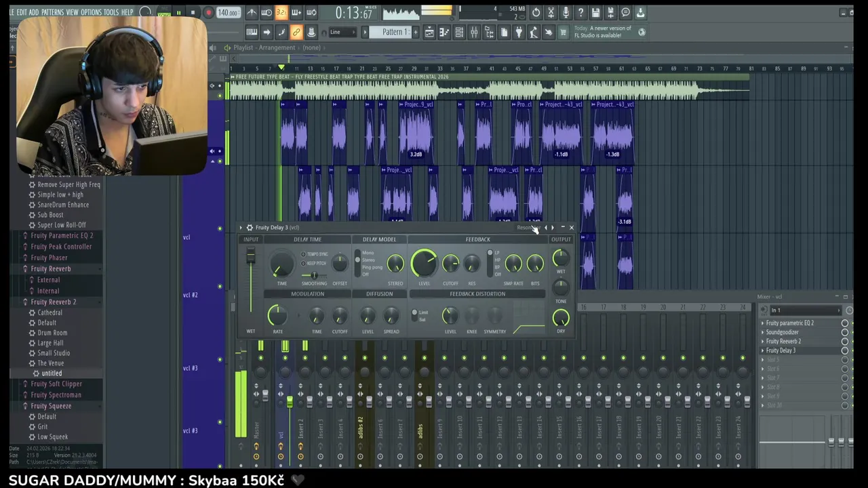Click the chat/news bubble icon
This screenshot has height=488, width=868.
point(625,12)
